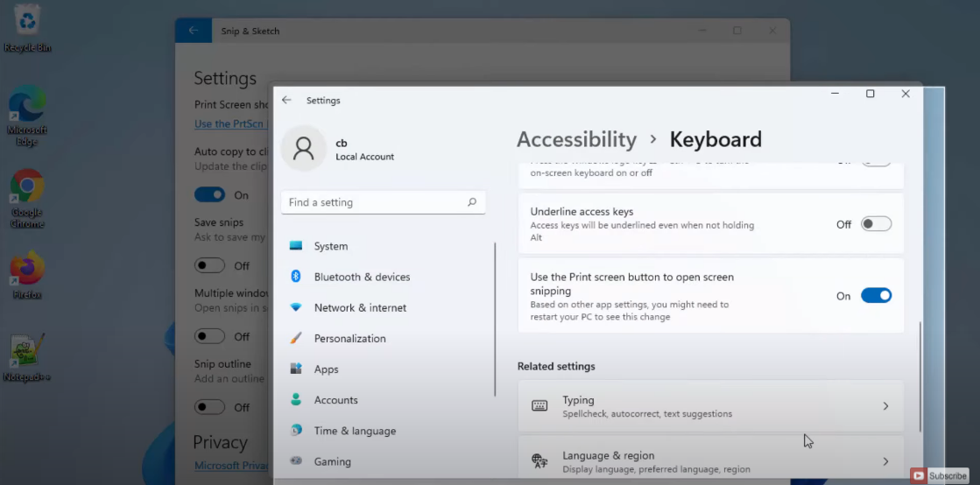The width and height of the screenshot is (980, 485).
Task: Go back using the Settings back arrow
Action: pyautogui.click(x=286, y=101)
